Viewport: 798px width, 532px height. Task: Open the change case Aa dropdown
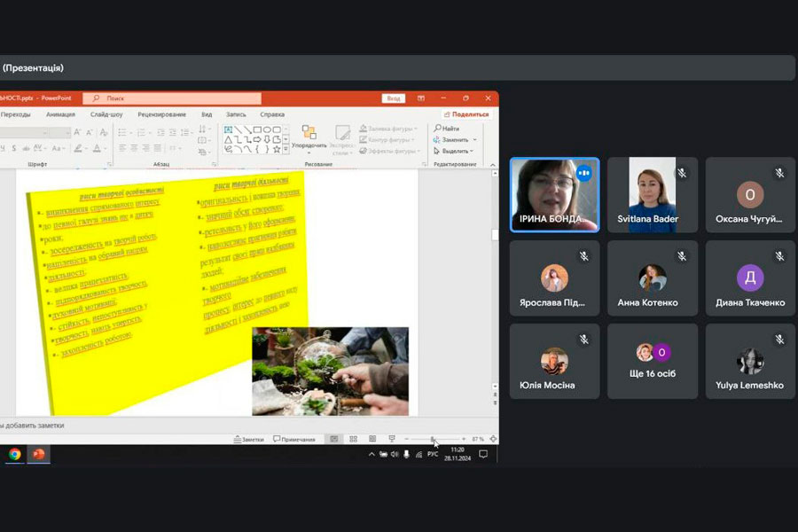pyautogui.click(x=58, y=149)
